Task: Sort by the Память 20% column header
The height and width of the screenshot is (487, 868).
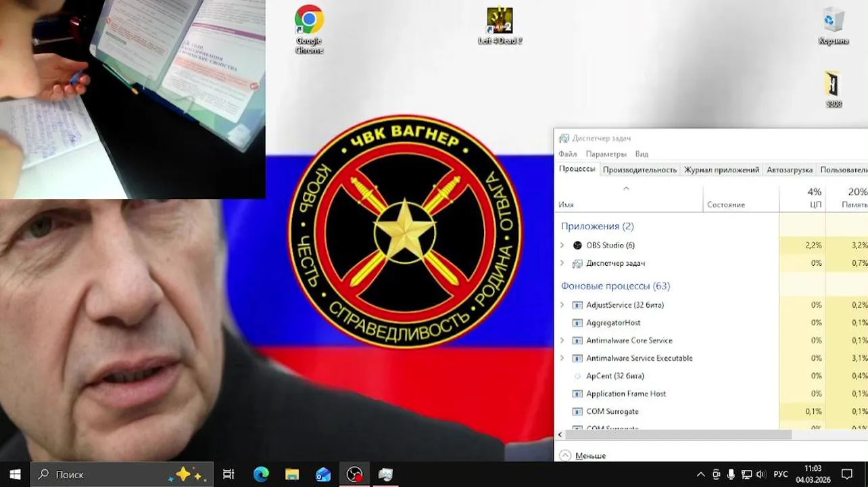Action: coord(847,198)
